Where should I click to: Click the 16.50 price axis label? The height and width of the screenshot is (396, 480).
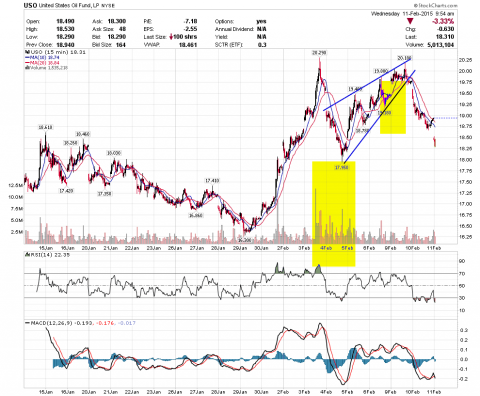[x=465, y=226]
